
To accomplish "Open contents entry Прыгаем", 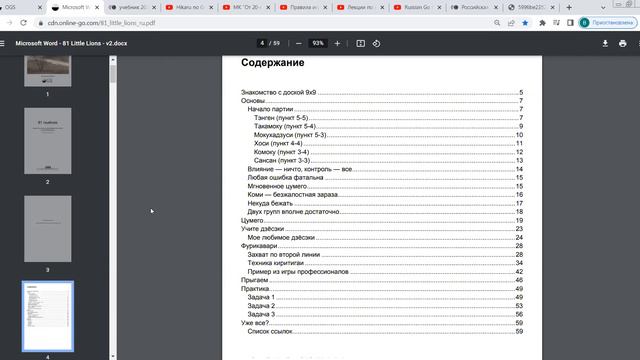I will [x=382, y=280].
